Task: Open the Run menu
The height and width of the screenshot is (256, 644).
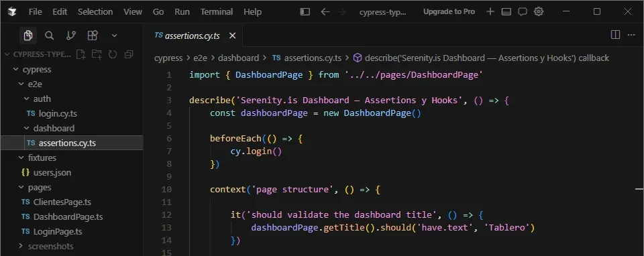Action: [x=182, y=12]
